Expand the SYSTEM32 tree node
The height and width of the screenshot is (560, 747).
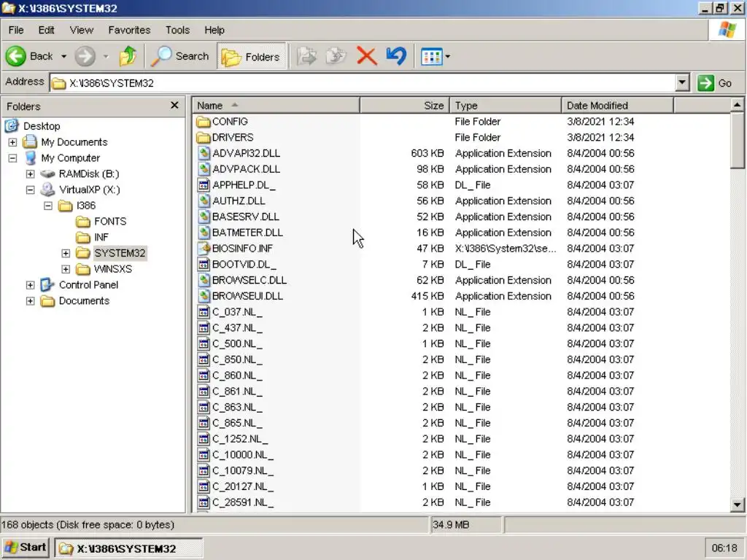tap(66, 253)
